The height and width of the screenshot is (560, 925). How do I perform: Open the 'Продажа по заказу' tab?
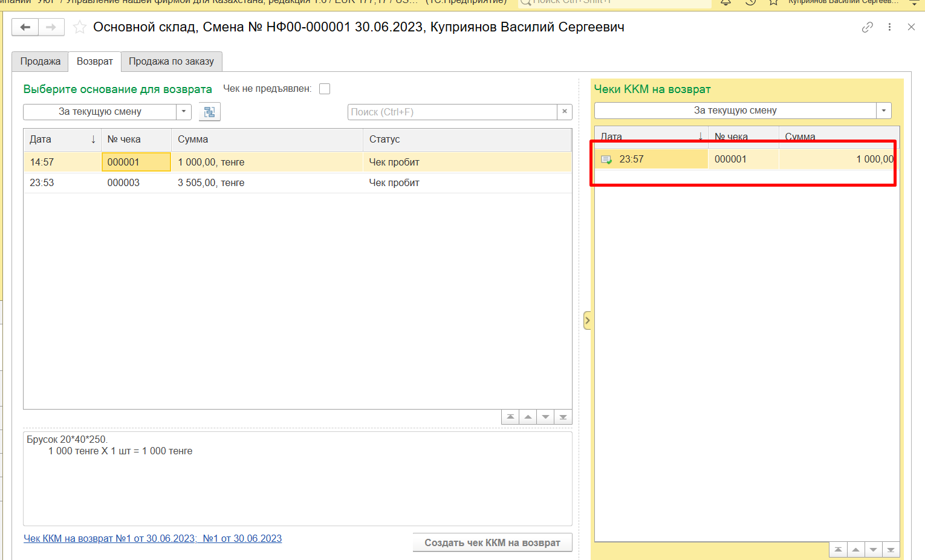(x=171, y=62)
